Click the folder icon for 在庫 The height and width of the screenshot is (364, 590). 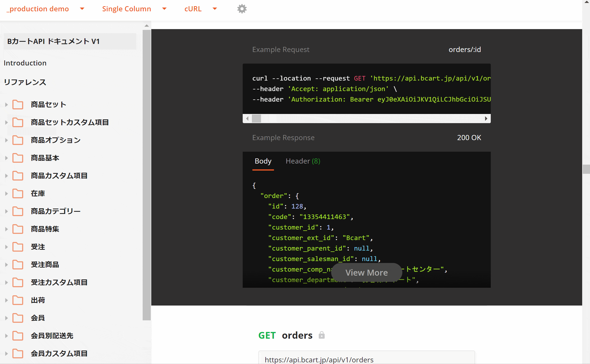[x=18, y=193]
